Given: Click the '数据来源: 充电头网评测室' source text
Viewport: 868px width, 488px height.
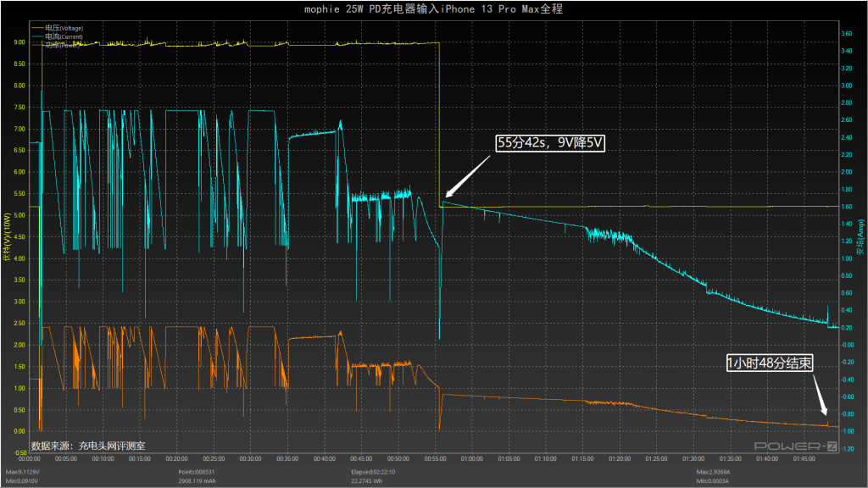Looking at the screenshot, I should pos(87,445).
